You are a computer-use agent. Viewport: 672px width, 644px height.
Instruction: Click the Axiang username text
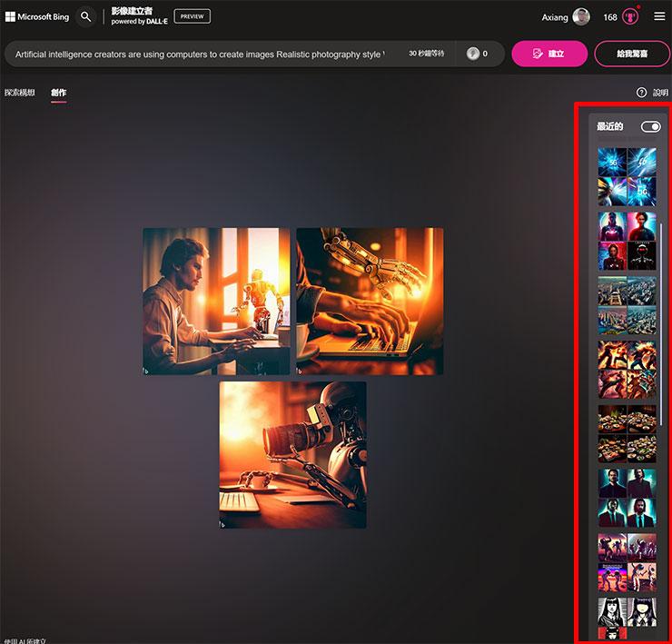pos(555,17)
